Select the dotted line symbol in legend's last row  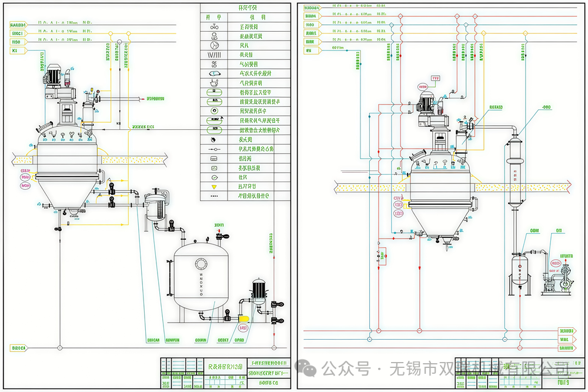214,196
